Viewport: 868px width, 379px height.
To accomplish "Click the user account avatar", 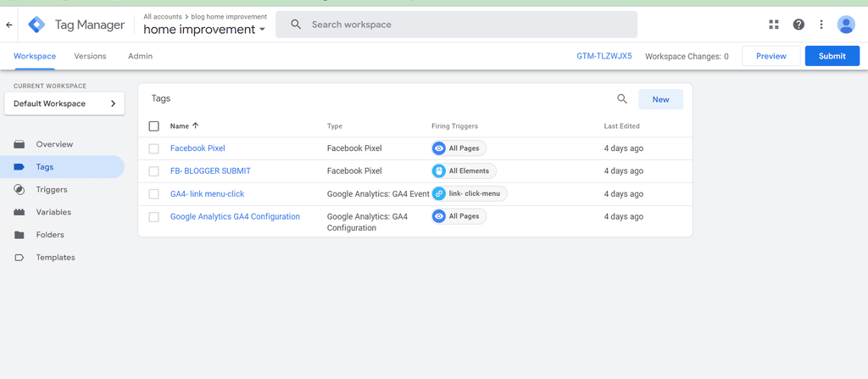I will pyautogui.click(x=846, y=25).
